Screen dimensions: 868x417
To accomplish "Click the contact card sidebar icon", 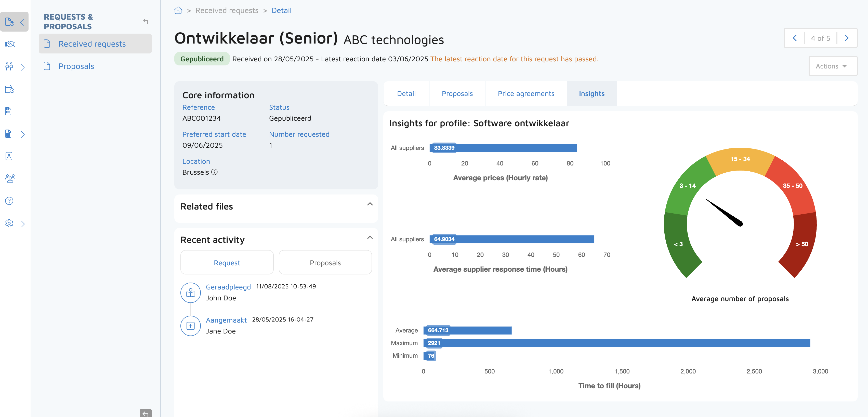I will click(9, 156).
